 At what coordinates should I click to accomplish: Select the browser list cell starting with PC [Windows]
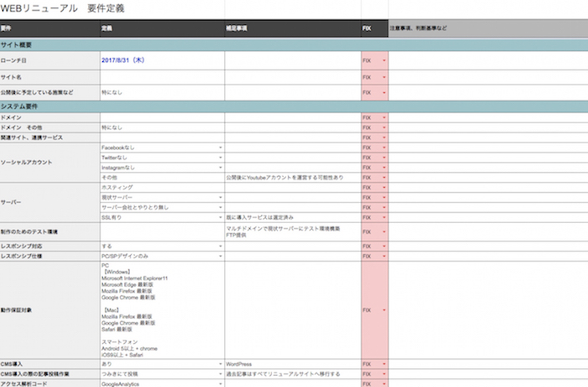coord(162,310)
